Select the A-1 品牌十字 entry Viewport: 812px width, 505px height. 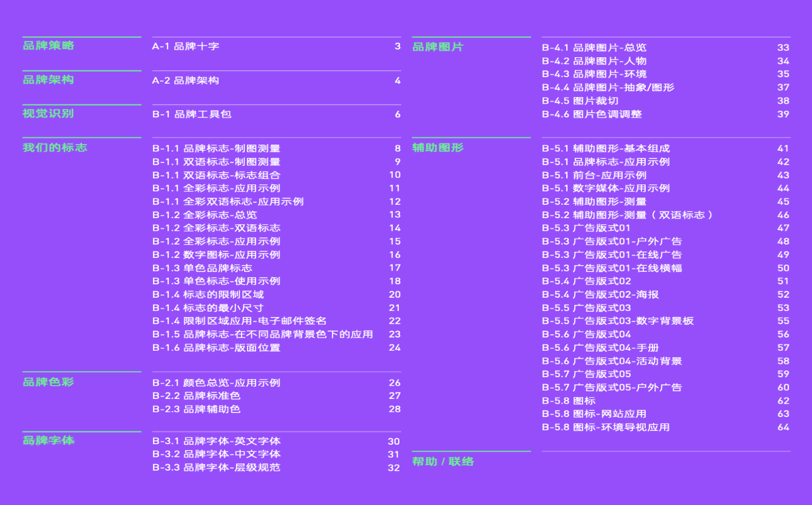pyautogui.click(x=186, y=46)
